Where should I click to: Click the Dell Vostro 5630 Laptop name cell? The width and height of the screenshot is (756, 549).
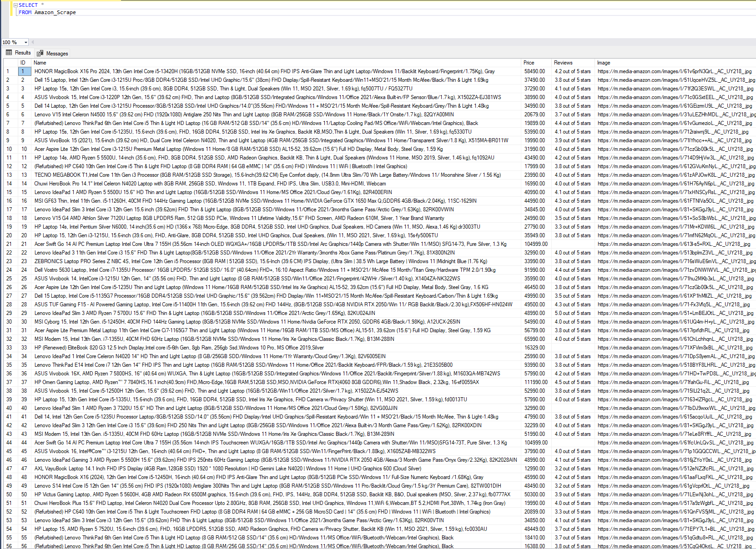pyautogui.click(x=276, y=270)
